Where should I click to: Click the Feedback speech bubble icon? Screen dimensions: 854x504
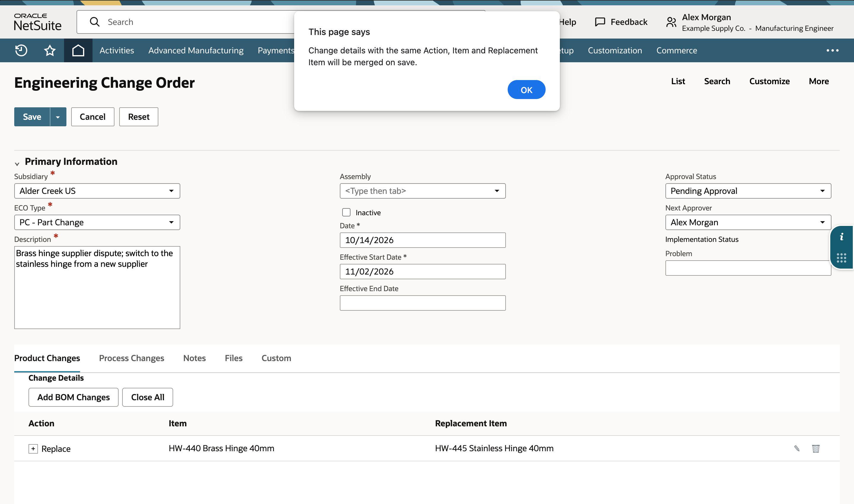pyautogui.click(x=600, y=22)
